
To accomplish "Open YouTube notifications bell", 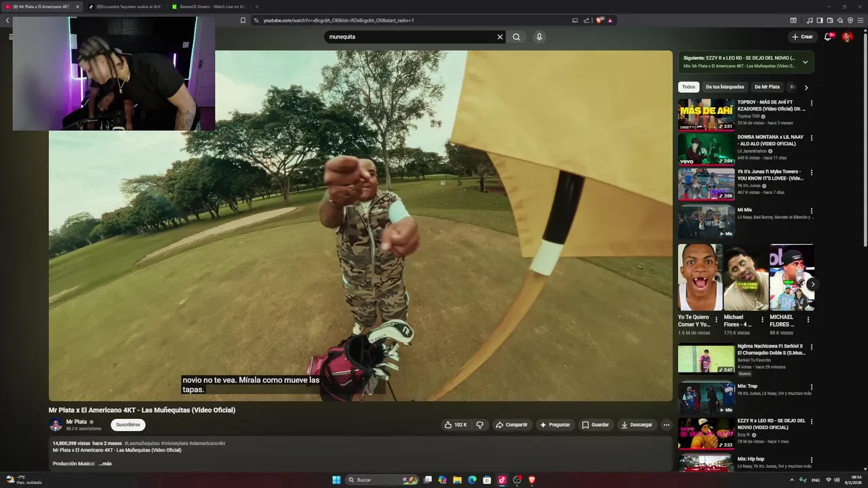I will 828,37.
